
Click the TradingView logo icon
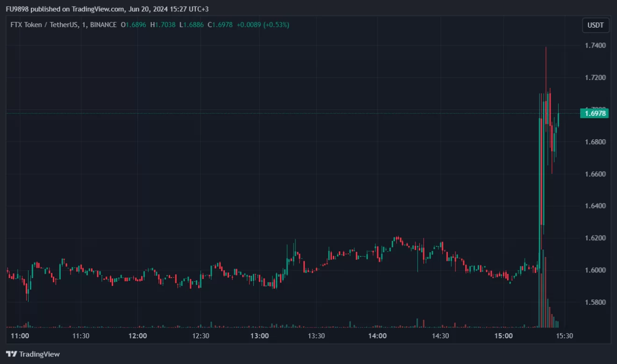pyautogui.click(x=11, y=354)
